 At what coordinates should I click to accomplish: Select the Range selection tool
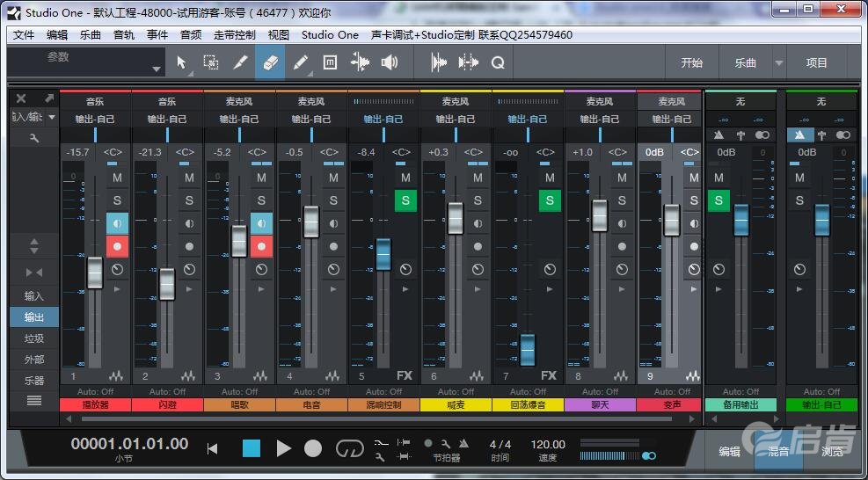pos(210,62)
